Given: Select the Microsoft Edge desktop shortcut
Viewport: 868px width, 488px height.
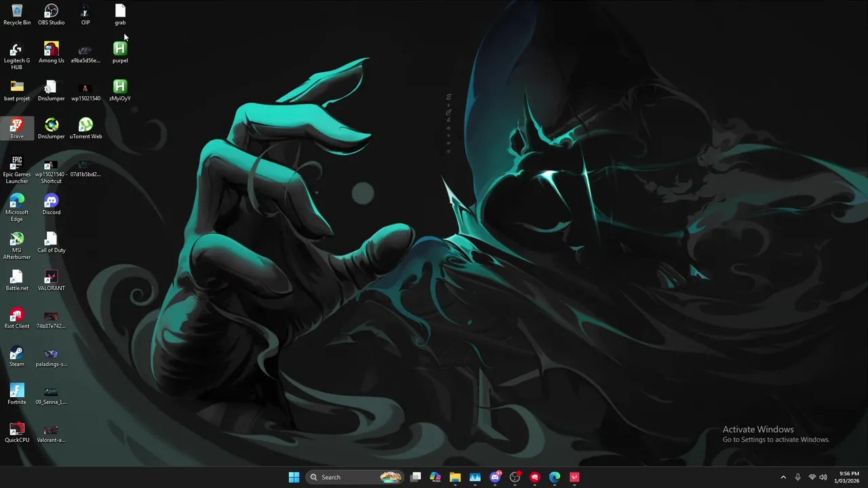Looking at the screenshot, I should pyautogui.click(x=17, y=208).
